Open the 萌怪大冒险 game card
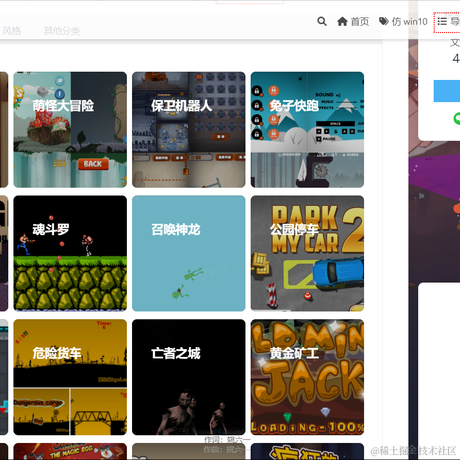This screenshot has width=460, height=460. tap(70, 130)
